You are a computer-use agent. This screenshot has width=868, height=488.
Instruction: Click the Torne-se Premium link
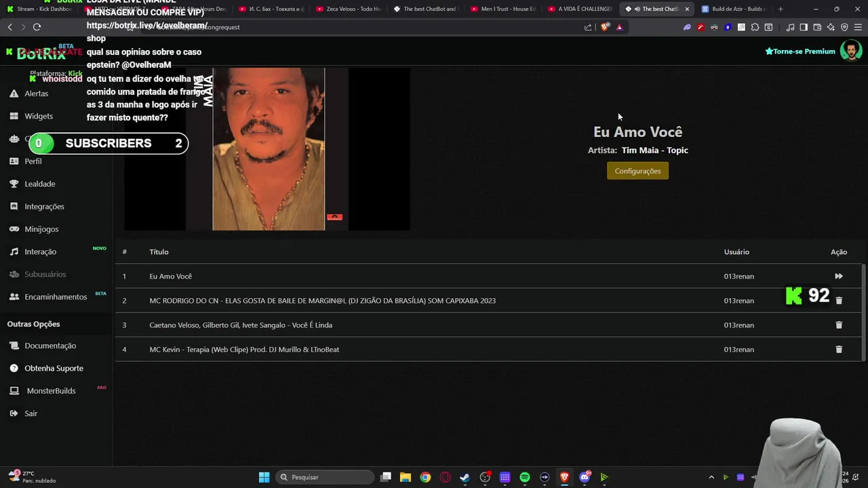(x=800, y=52)
